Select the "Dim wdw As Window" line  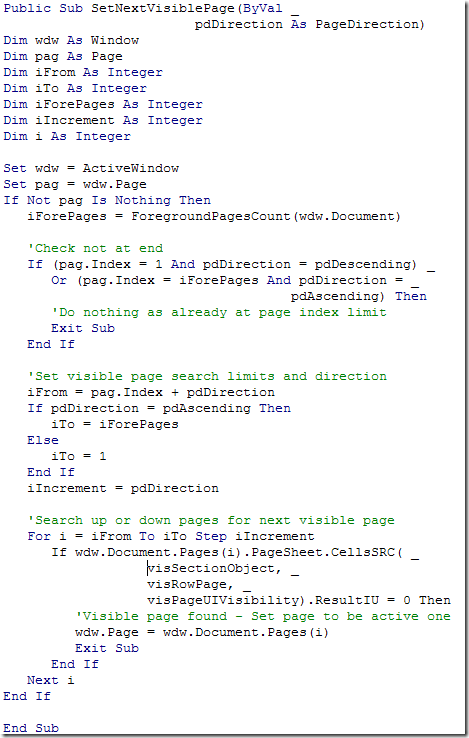[x=71, y=40]
